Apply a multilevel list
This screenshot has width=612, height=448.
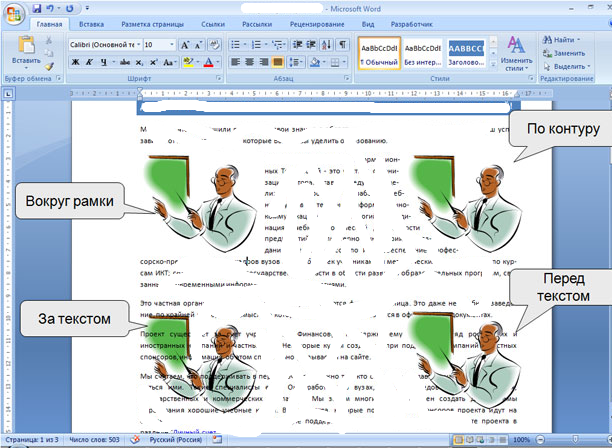pos(278,45)
